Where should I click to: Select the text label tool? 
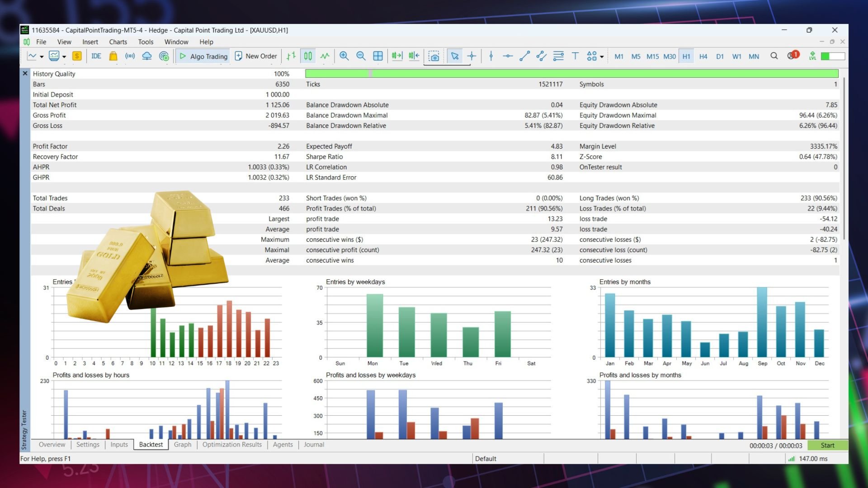(575, 56)
